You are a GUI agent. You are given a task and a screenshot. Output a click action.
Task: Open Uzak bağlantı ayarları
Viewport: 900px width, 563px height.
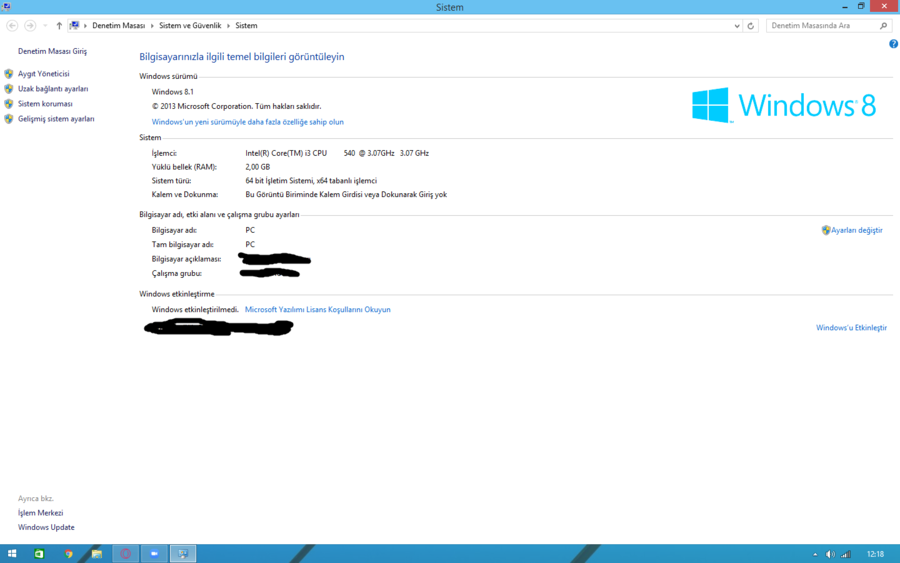click(53, 88)
